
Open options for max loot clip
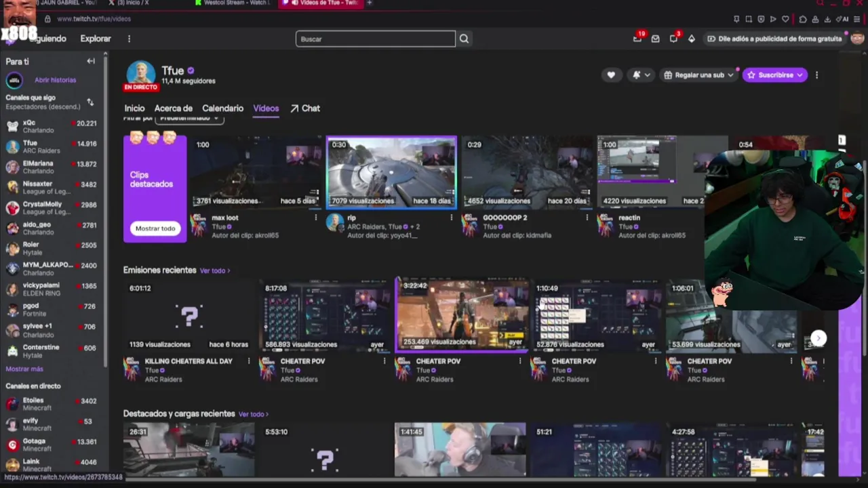click(x=315, y=218)
